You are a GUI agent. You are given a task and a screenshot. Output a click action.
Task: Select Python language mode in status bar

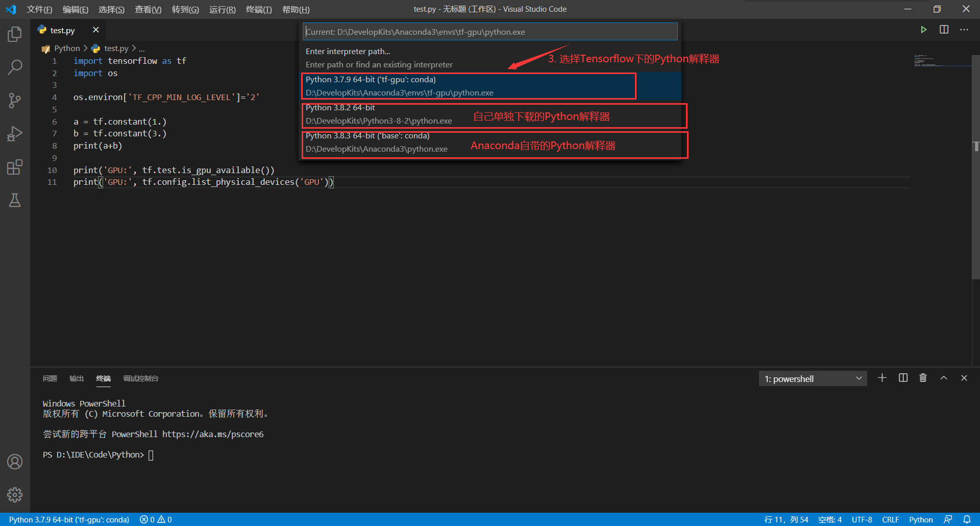(921, 519)
